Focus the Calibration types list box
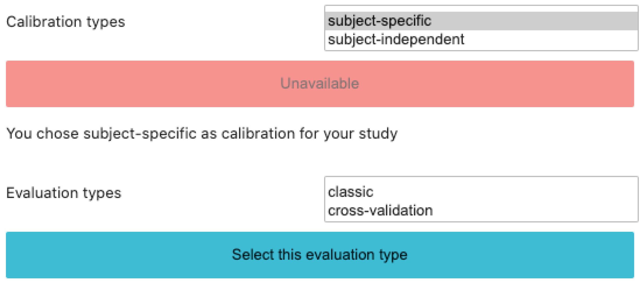 coord(481,28)
